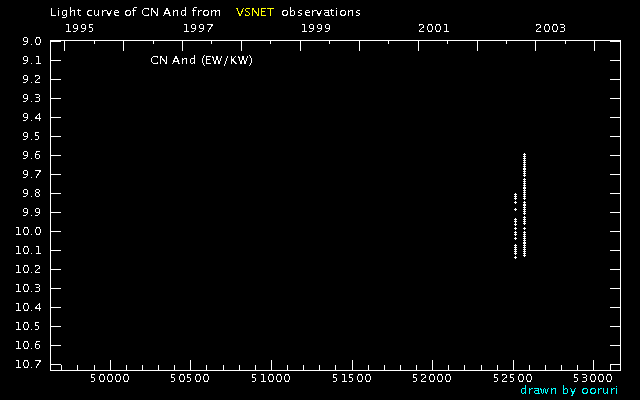Viewport: 640px width, 400px height.
Task: Click the 52000 x-axis tick label
Action: [x=432, y=379]
